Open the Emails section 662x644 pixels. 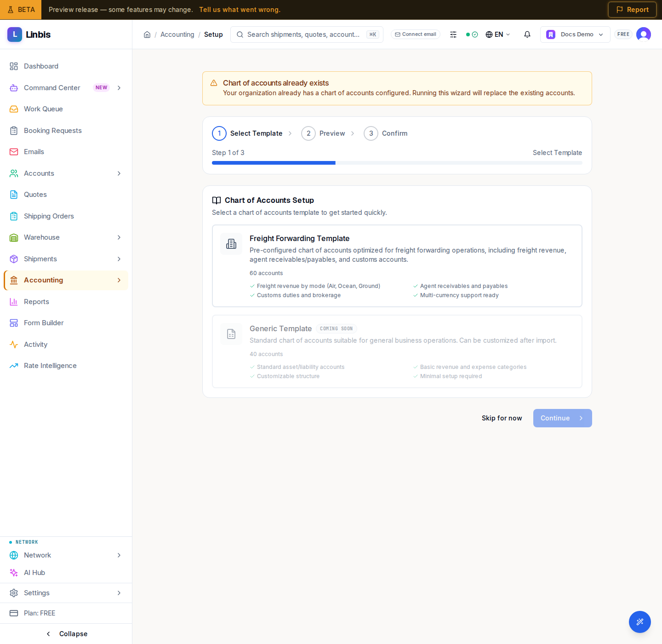click(x=66, y=152)
